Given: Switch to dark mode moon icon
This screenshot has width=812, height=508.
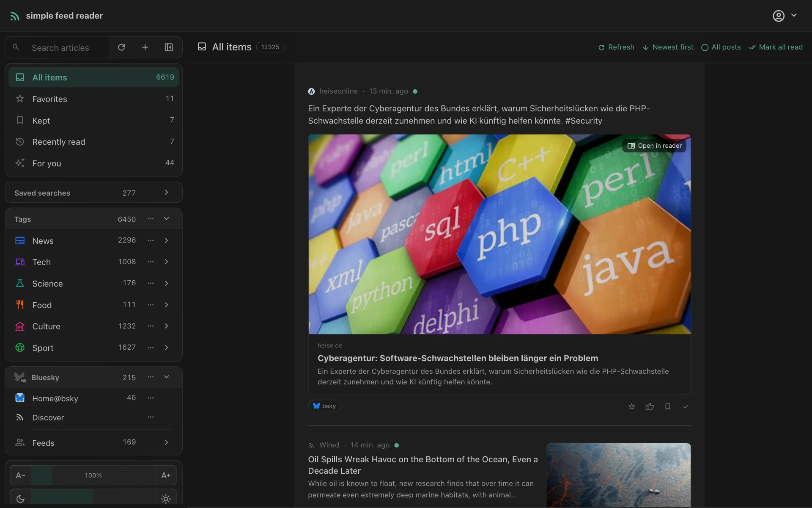Looking at the screenshot, I should pyautogui.click(x=20, y=499).
